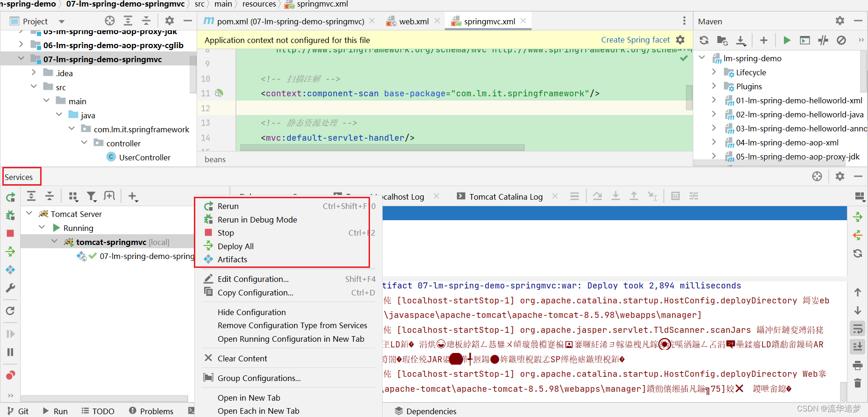Click beans breadcrumb in editor
The height and width of the screenshot is (417, 868).
pyautogui.click(x=215, y=159)
